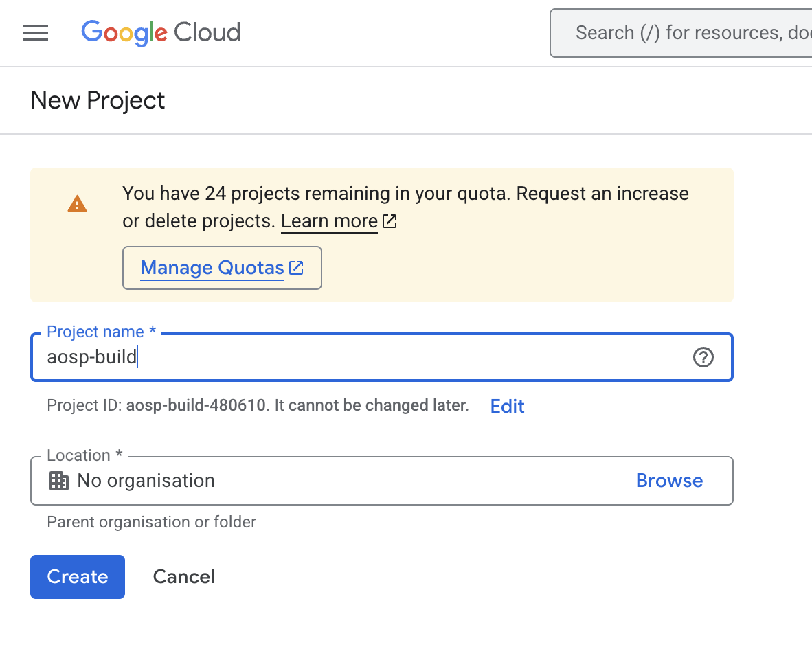Click the organisation building icon in Location
The width and height of the screenshot is (812, 647).
click(x=59, y=481)
